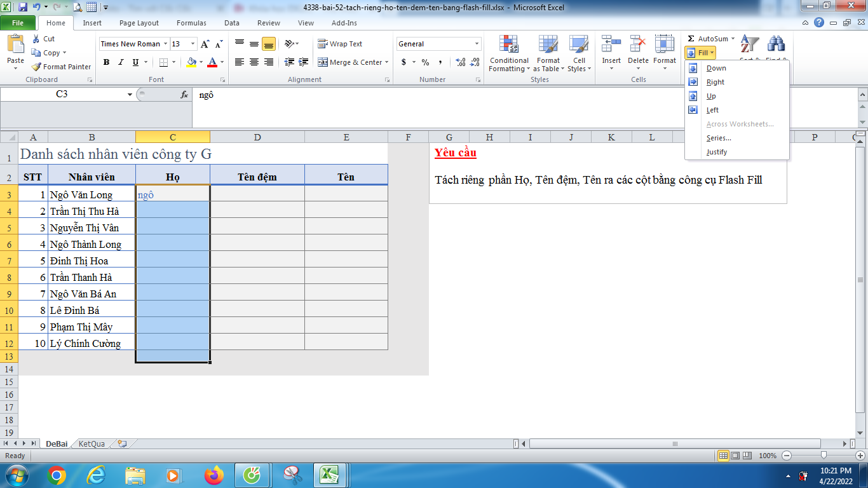Undo the last action

click(36, 8)
